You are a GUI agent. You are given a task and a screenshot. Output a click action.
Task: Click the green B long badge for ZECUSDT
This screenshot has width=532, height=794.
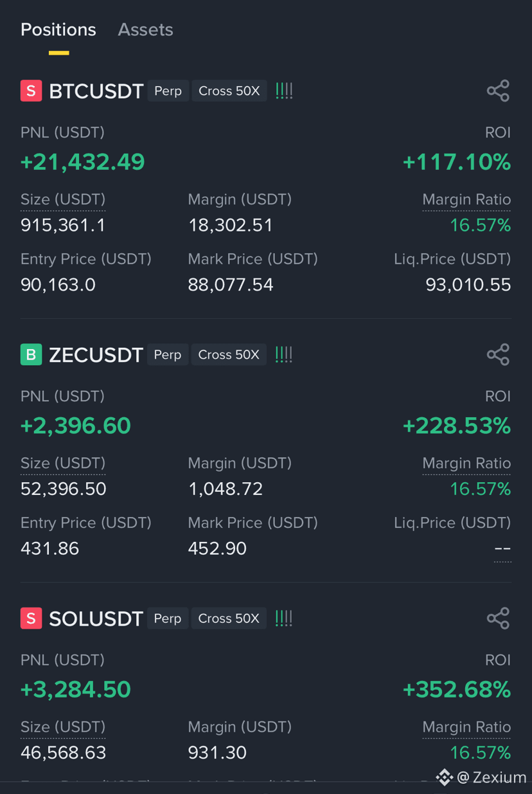click(31, 354)
